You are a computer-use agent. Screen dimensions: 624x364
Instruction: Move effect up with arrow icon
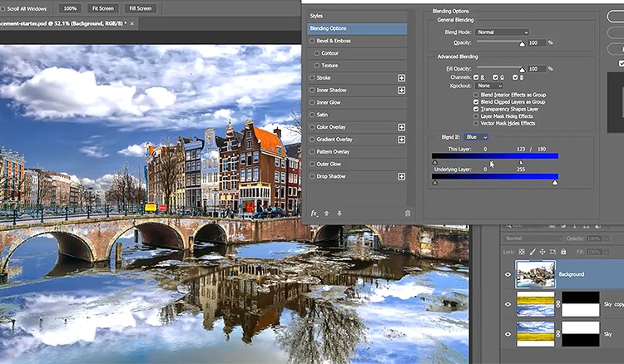tap(327, 214)
